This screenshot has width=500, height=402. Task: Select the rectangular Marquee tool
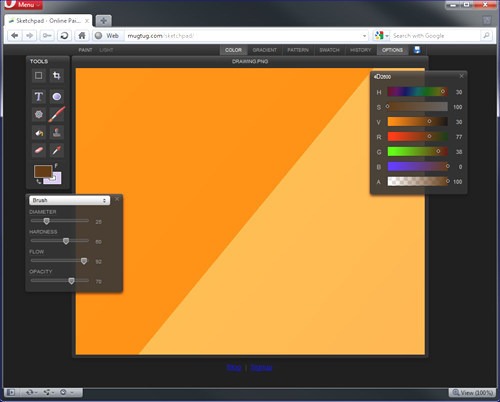(39, 76)
